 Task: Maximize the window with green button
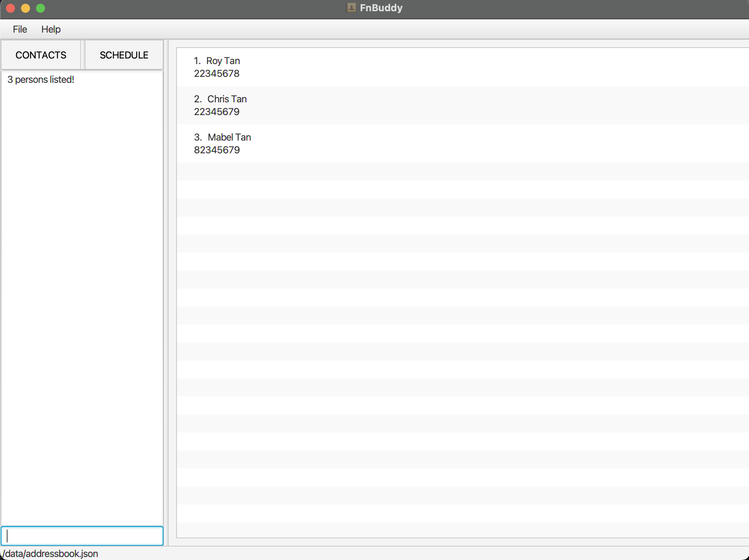click(x=40, y=8)
